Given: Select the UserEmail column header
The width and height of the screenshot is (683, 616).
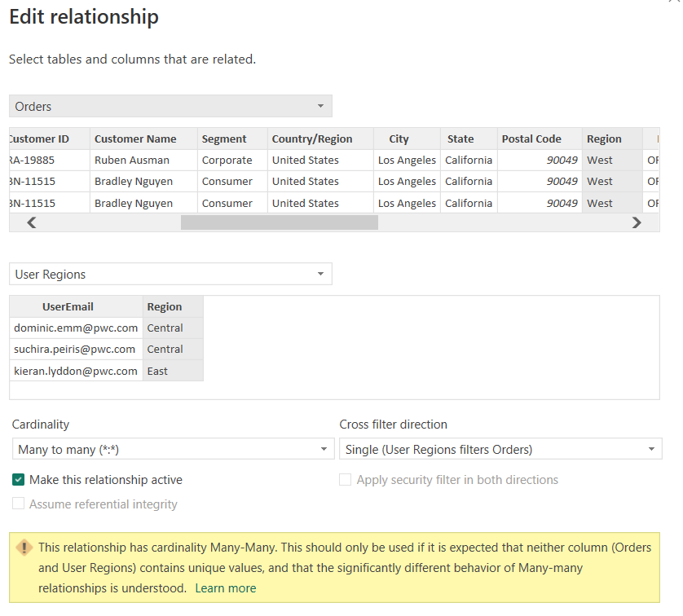Looking at the screenshot, I should (68, 307).
